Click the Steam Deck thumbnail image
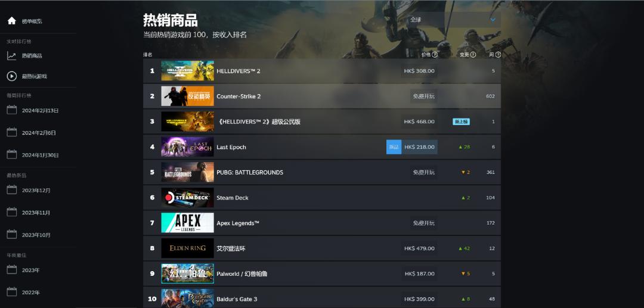The image size is (644, 308). click(x=187, y=198)
